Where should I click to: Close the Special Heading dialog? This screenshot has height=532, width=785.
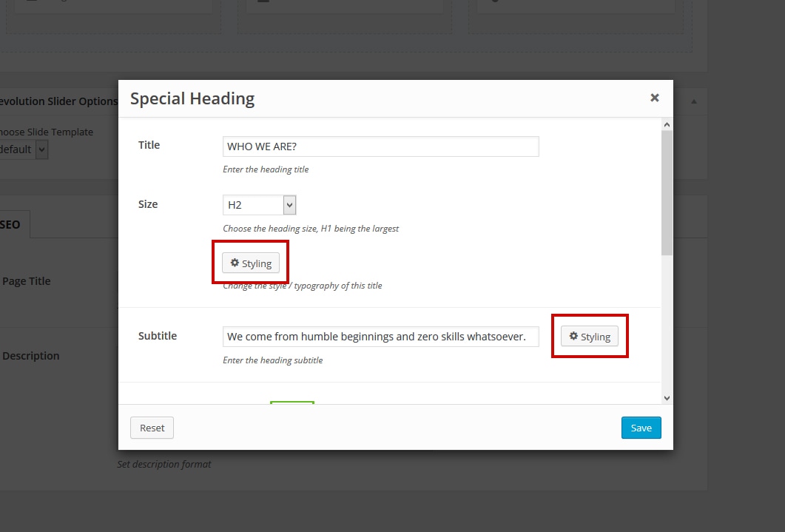654,98
